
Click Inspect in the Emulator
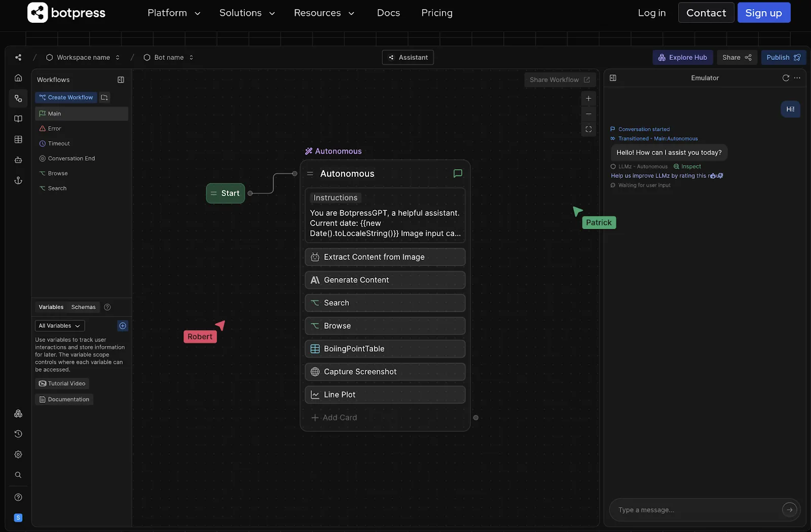687,166
